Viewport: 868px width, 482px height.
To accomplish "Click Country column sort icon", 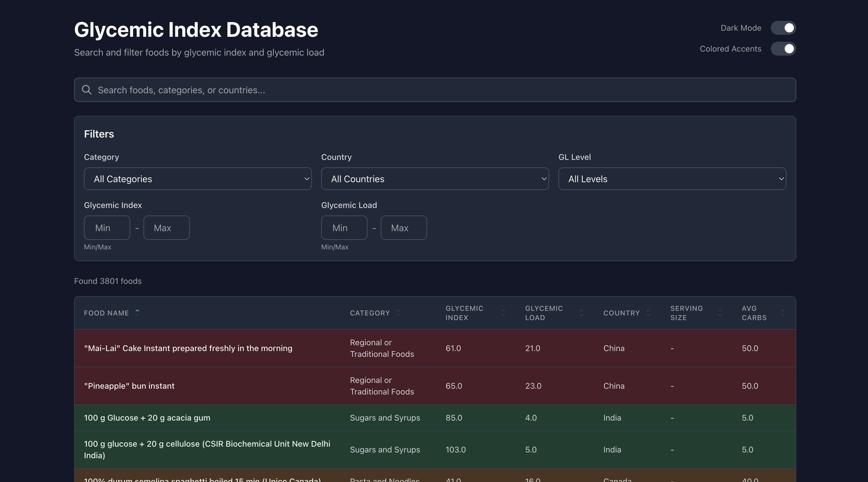I will point(648,313).
